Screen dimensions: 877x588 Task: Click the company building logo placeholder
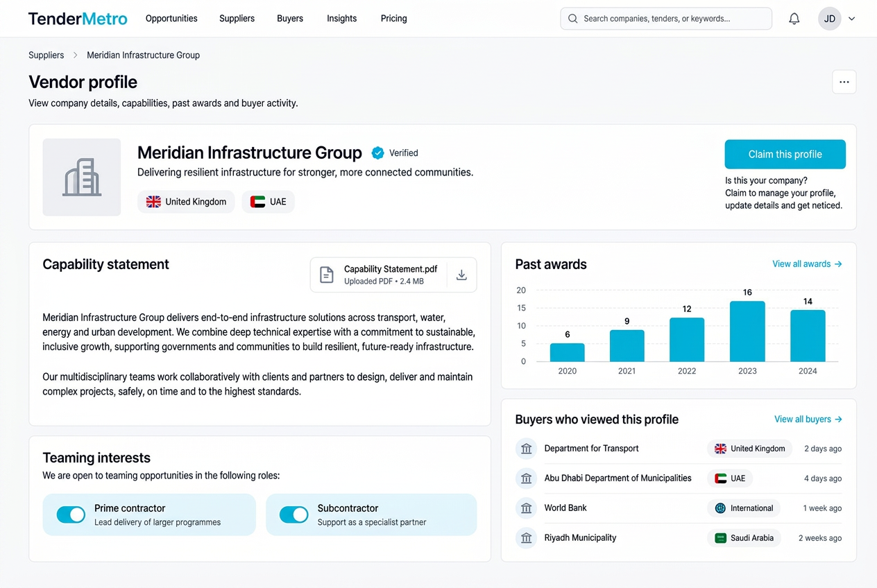[x=82, y=178]
